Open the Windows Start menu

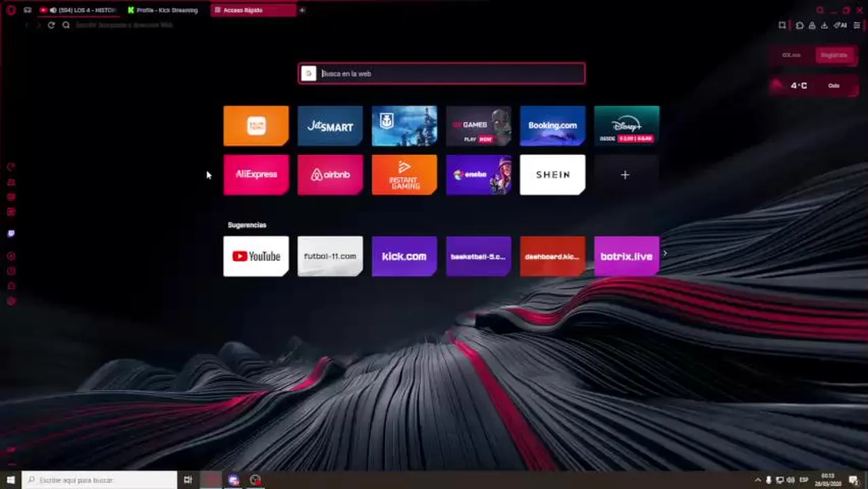pos(10,480)
